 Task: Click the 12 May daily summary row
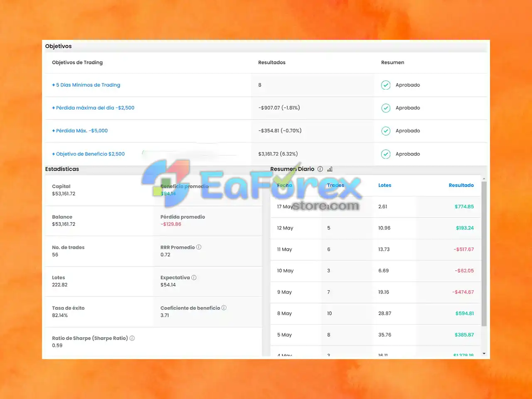pyautogui.click(x=376, y=228)
